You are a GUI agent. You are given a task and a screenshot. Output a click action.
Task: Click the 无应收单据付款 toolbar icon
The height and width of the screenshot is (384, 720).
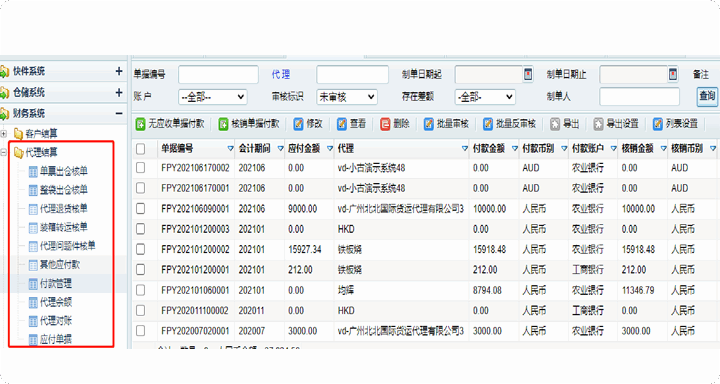pyautogui.click(x=141, y=124)
